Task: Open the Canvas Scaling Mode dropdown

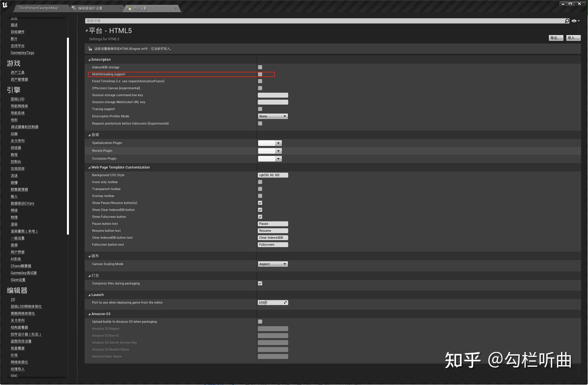Action: click(x=273, y=264)
